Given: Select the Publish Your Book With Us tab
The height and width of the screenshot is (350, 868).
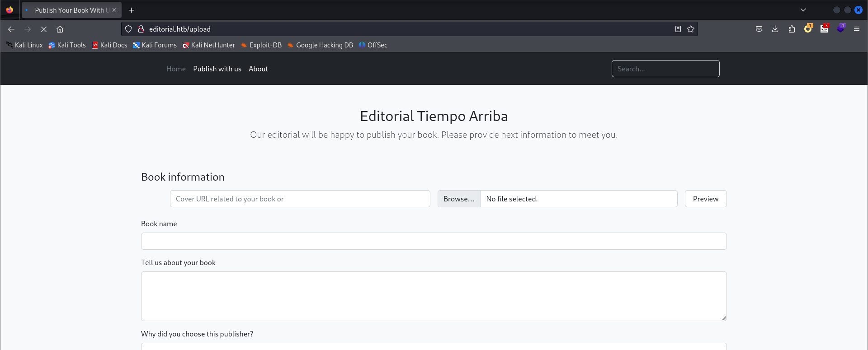Looking at the screenshot, I should [x=71, y=10].
